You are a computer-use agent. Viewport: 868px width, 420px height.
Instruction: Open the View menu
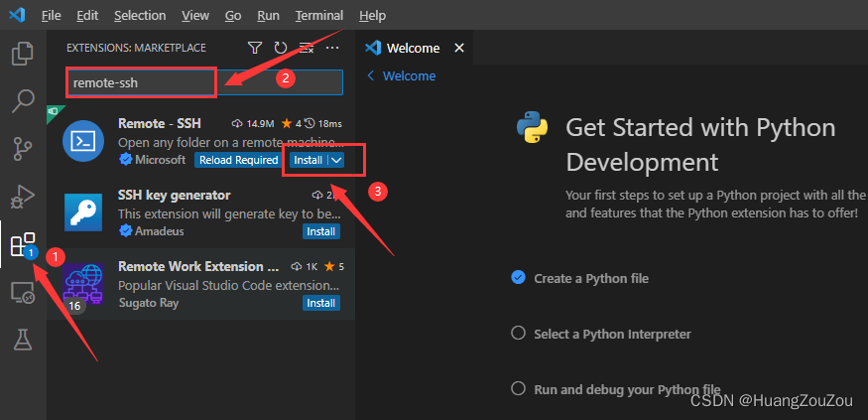pyautogui.click(x=195, y=16)
